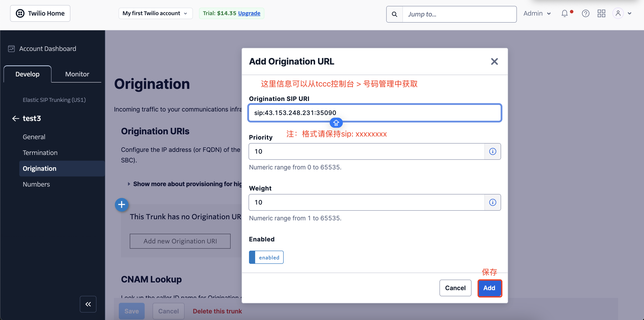644x320 pixels.
Task: Click the Upgrade link
Action: point(249,13)
